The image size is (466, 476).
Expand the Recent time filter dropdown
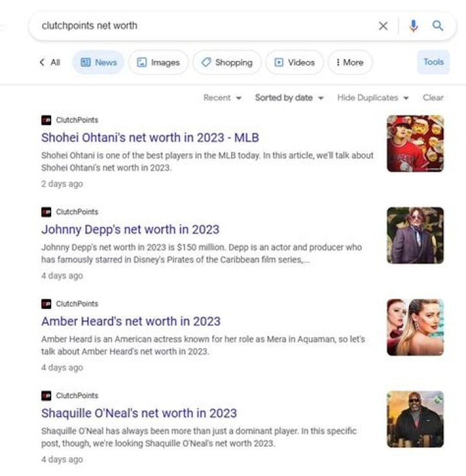coord(223,98)
